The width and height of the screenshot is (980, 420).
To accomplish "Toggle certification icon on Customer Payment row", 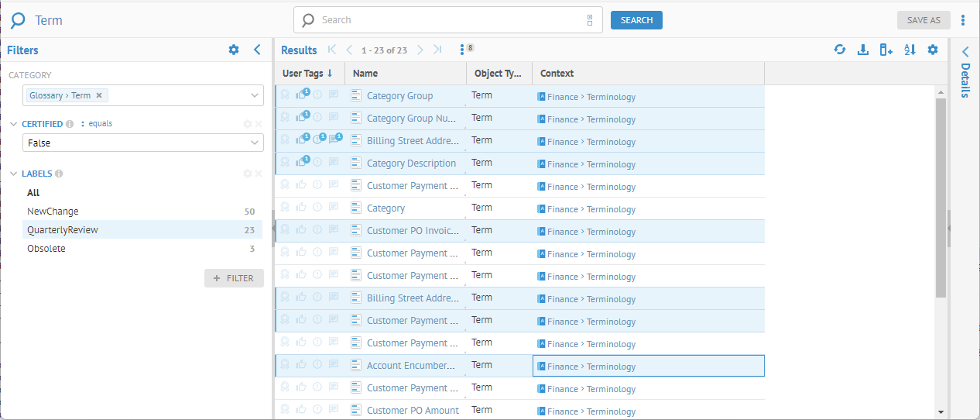I will click(x=285, y=186).
